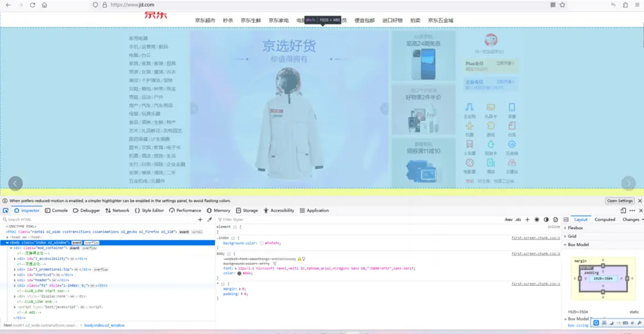The image size is (644, 334).
Task: Collapse the mod_container div node
Action: [11, 248]
